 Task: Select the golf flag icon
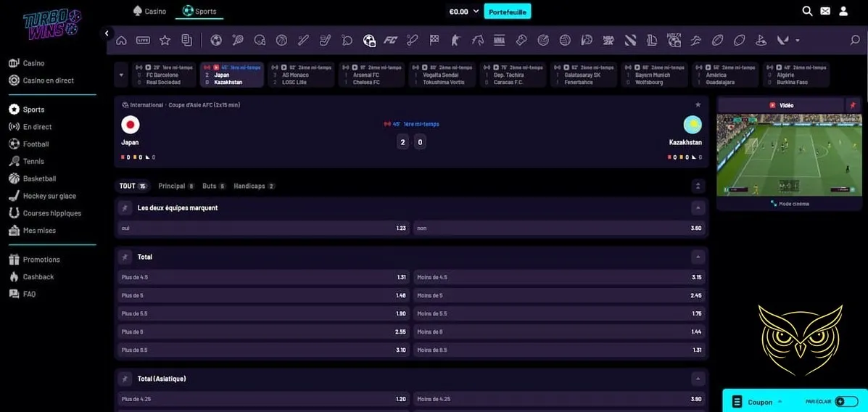(761, 41)
